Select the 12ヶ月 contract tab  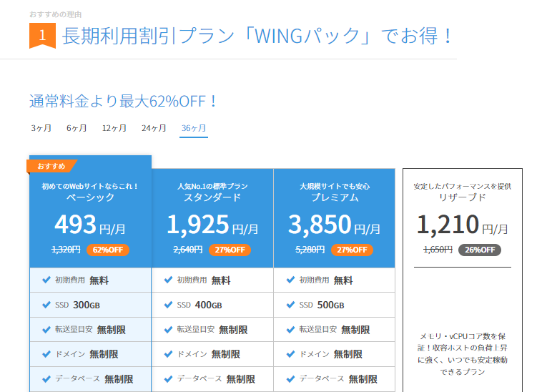click(114, 128)
